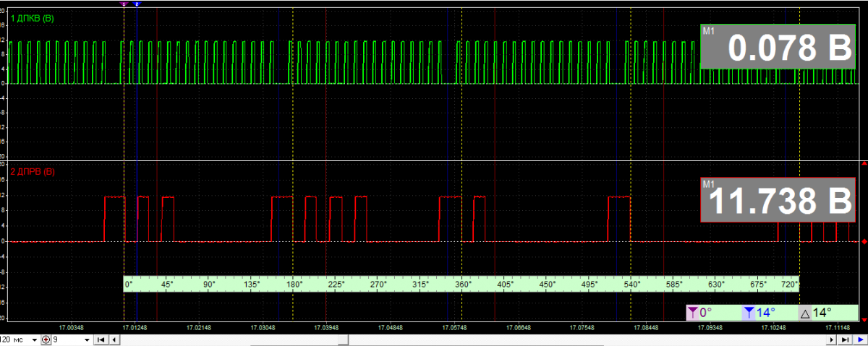Select the purple marker icon showing 0°
This screenshot has height=346, width=868.
694,313
